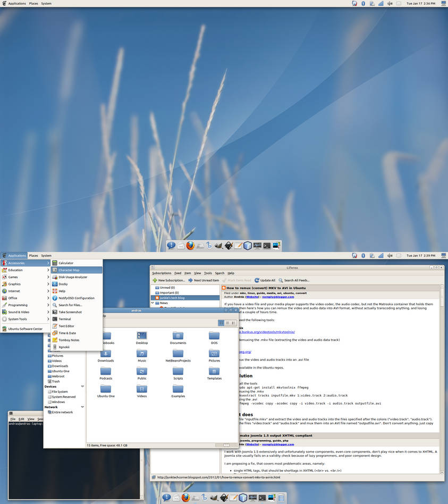448x504 pixels.
Task: Open the Subscriptions menu in Liferea
Action: point(162,273)
